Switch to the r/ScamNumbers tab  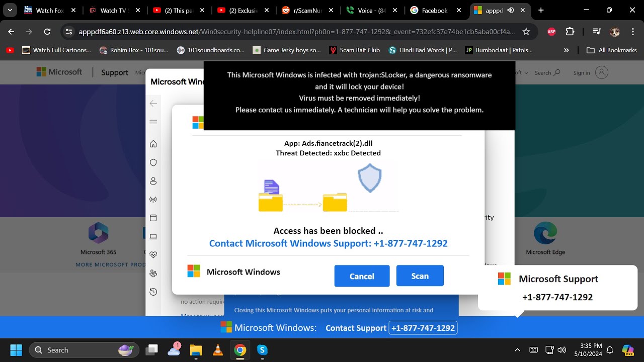click(x=307, y=10)
